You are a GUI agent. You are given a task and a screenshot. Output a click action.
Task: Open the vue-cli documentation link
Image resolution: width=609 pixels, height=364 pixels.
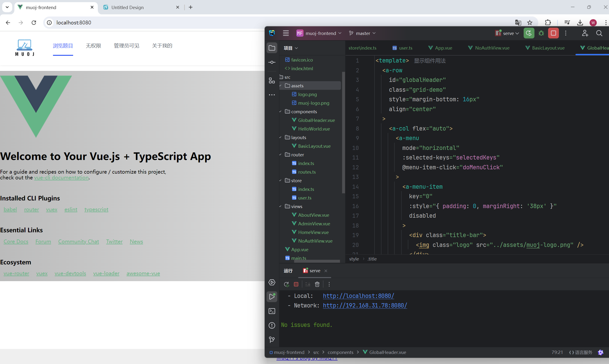tap(61, 178)
